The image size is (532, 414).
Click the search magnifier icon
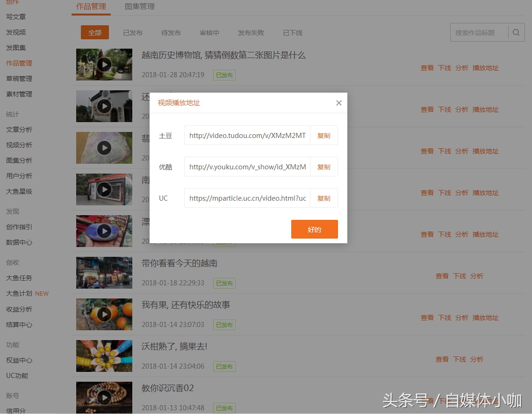(x=516, y=32)
